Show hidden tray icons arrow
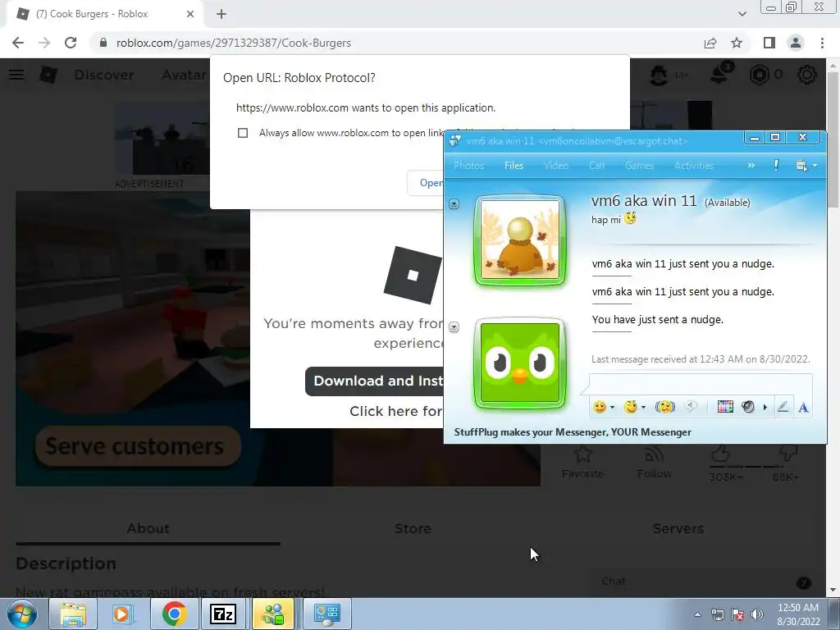The width and height of the screenshot is (840, 630). pyautogui.click(x=697, y=614)
